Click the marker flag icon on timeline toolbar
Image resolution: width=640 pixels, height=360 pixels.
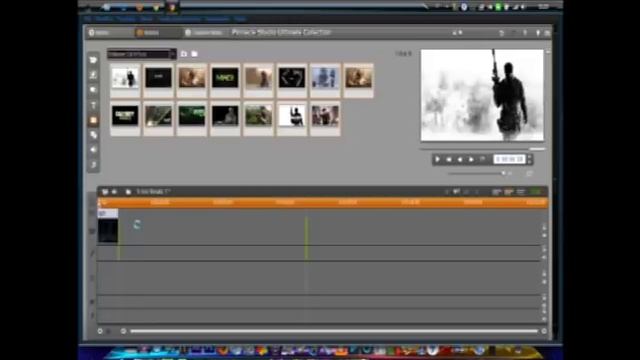(456, 192)
